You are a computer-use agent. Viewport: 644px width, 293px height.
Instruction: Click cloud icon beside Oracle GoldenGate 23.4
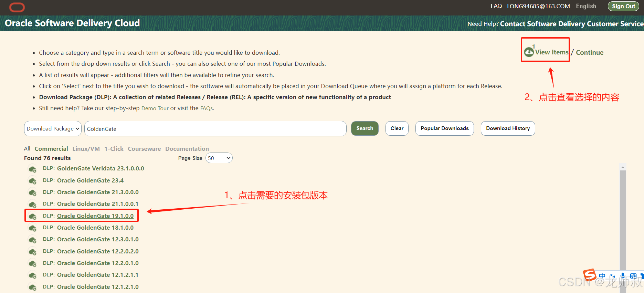tap(32, 181)
